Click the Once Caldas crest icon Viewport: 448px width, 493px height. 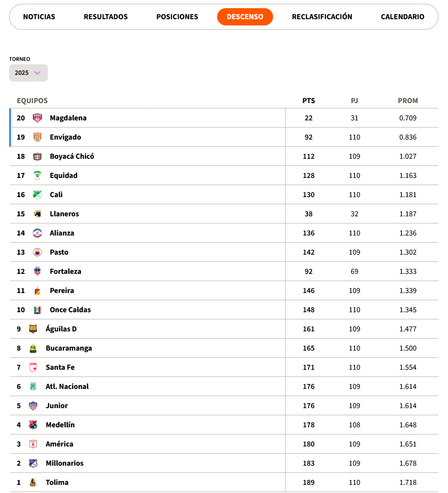coord(37,310)
